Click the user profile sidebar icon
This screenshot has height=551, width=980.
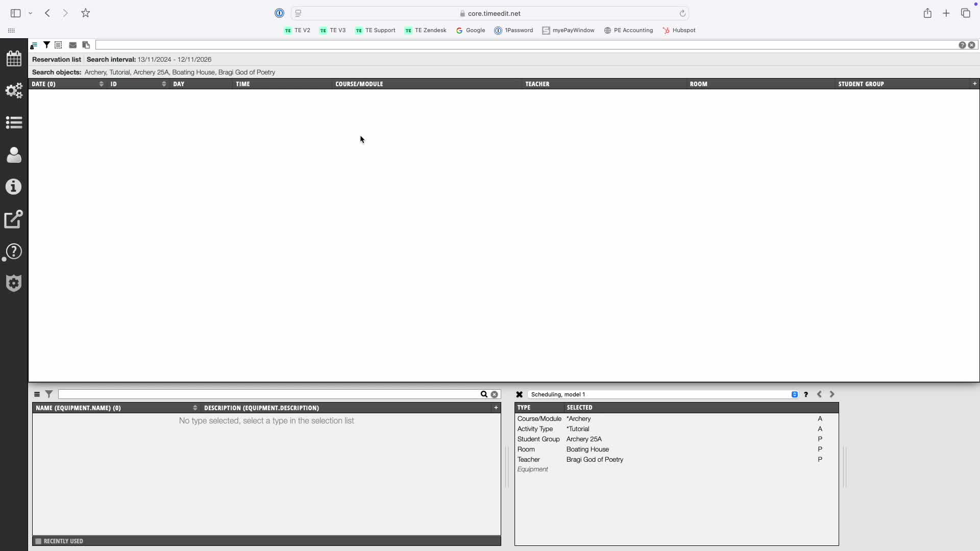pyautogui.click(x=14, y=155)
